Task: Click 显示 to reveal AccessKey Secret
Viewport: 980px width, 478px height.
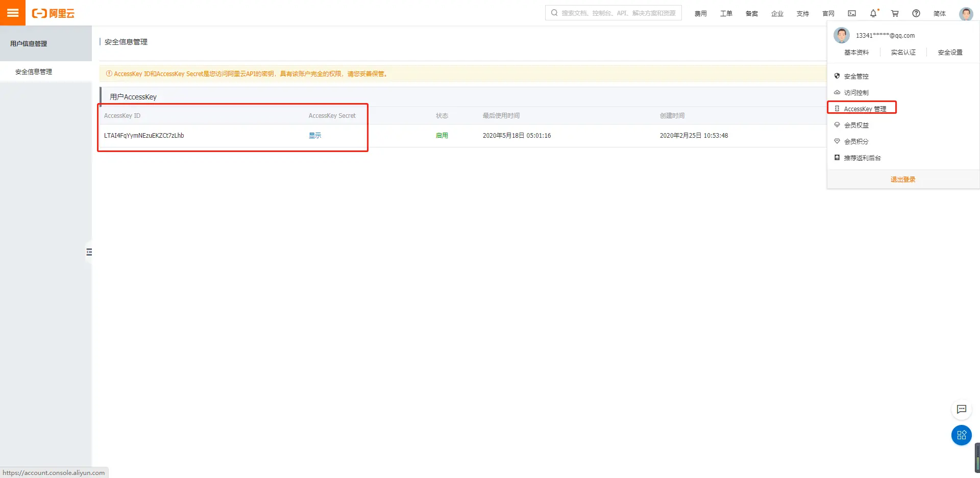Action: pos(315,136)
